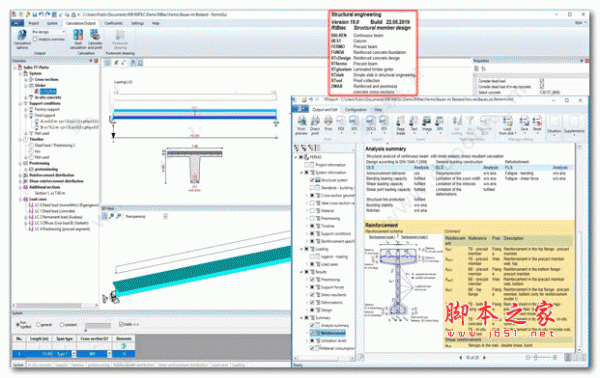Image resolution: width=600 pixels, height=378 pixels.
Task: Click the Length (m) column header
Action: tap(39, 339)
